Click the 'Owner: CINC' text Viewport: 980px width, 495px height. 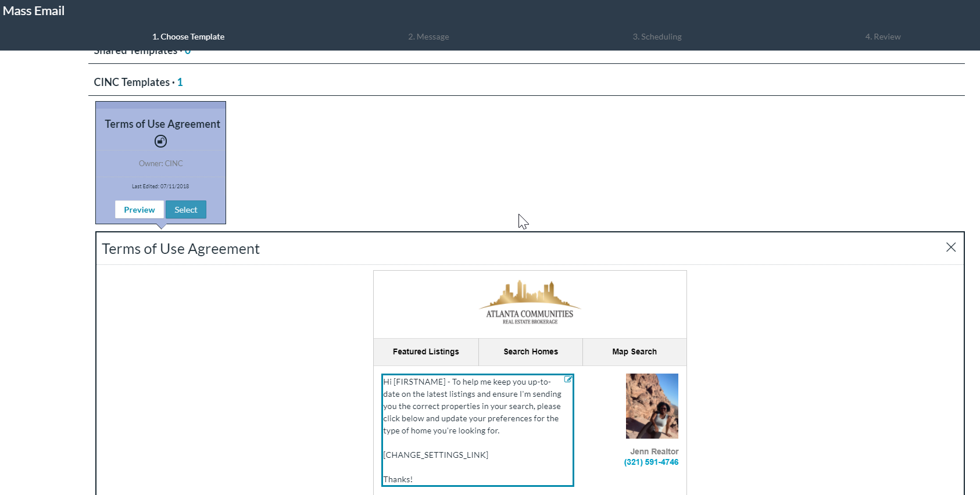161,164
